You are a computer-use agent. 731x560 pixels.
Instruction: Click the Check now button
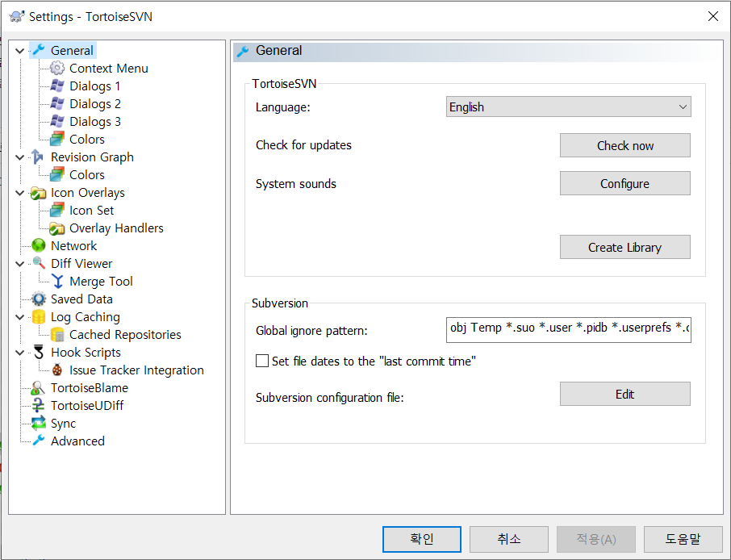point(624,145)
